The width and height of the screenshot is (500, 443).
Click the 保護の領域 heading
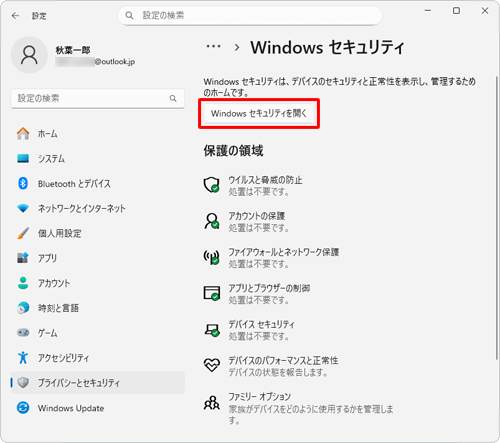click(233, 151)
